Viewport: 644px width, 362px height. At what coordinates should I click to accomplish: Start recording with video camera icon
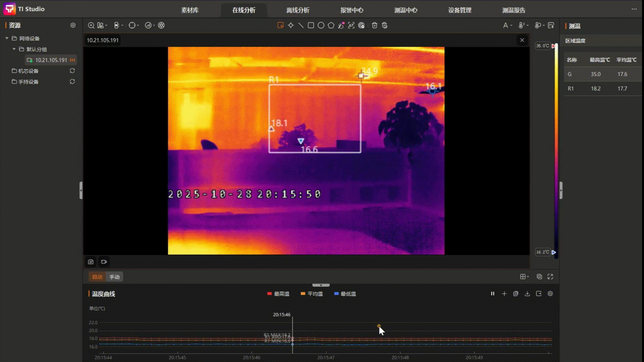point(104,262)
